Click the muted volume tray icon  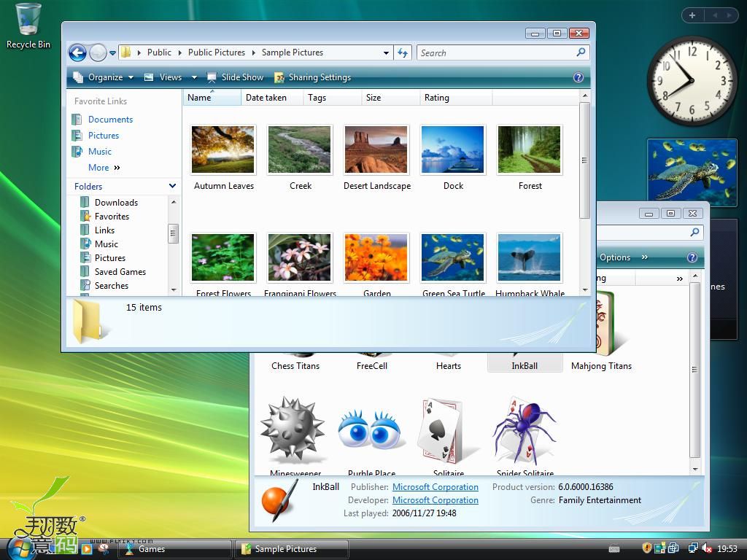(x=707, y=548)
